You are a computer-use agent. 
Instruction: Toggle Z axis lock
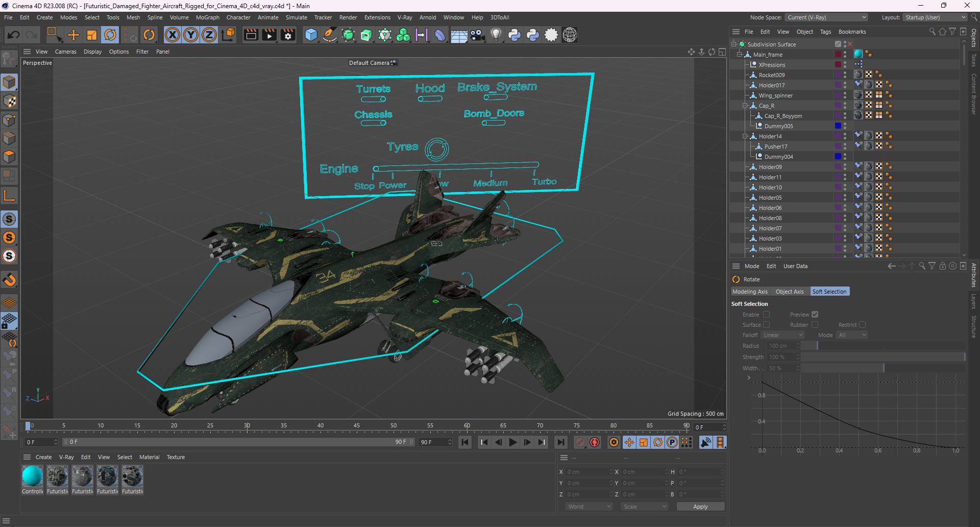click(209, 35)
